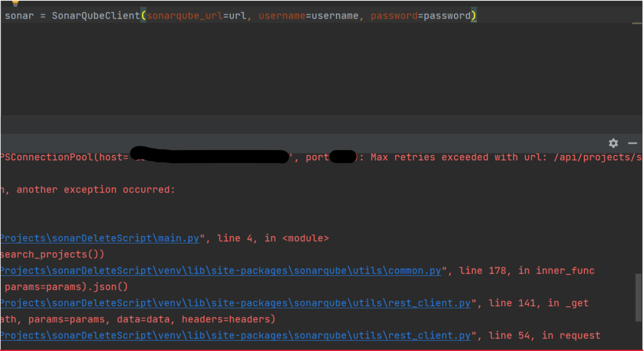The height and width of the screenshot is (351, 644).
Task: Click 'in request' traceback text
Action: 571,336
